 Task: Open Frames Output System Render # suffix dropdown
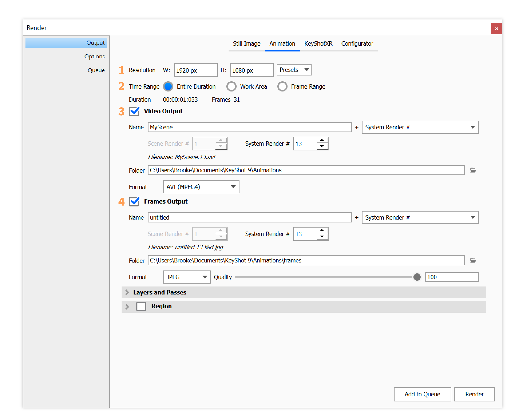[x=420, y=218]
